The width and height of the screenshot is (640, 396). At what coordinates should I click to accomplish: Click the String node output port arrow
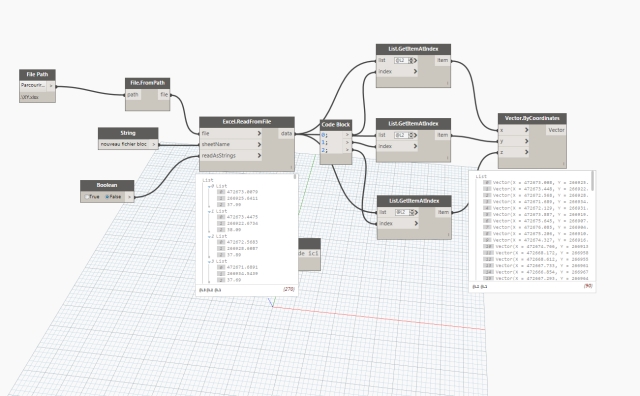click(x=154, y=145)
